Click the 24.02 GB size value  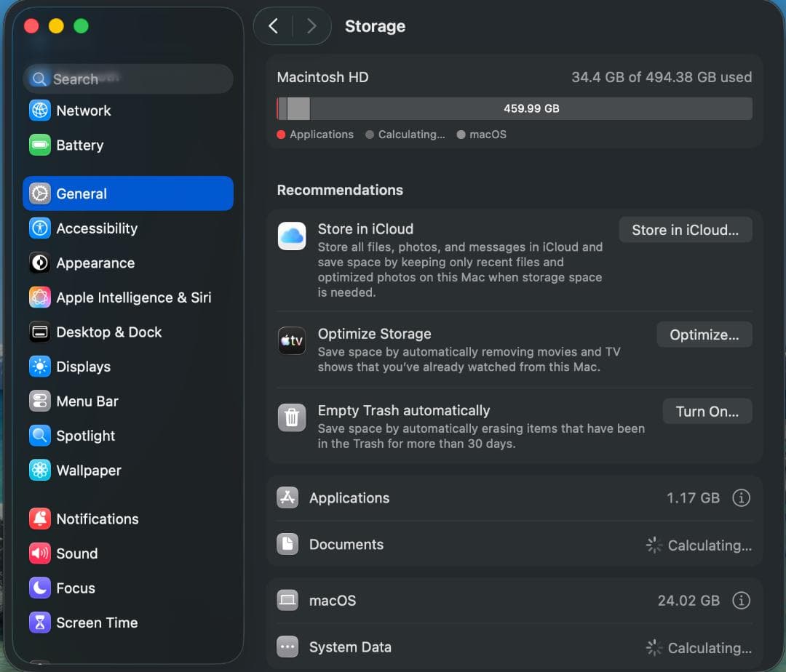click(688, 601)
